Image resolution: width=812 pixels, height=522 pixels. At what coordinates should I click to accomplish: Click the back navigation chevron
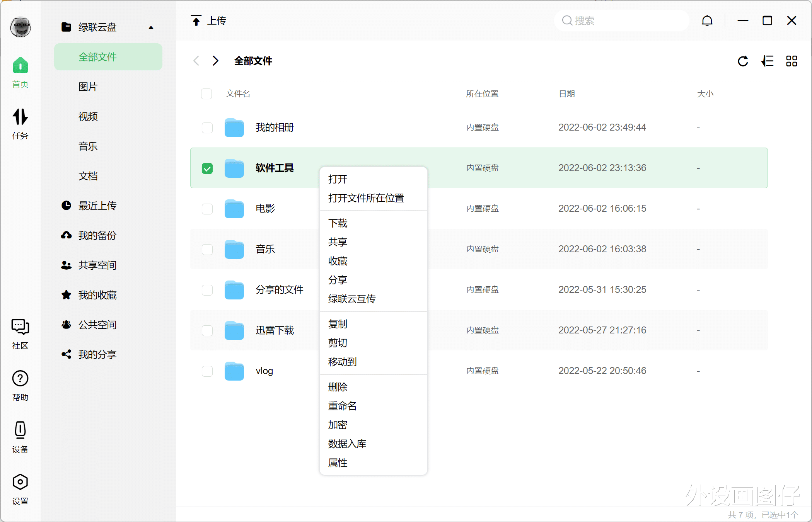196,61
